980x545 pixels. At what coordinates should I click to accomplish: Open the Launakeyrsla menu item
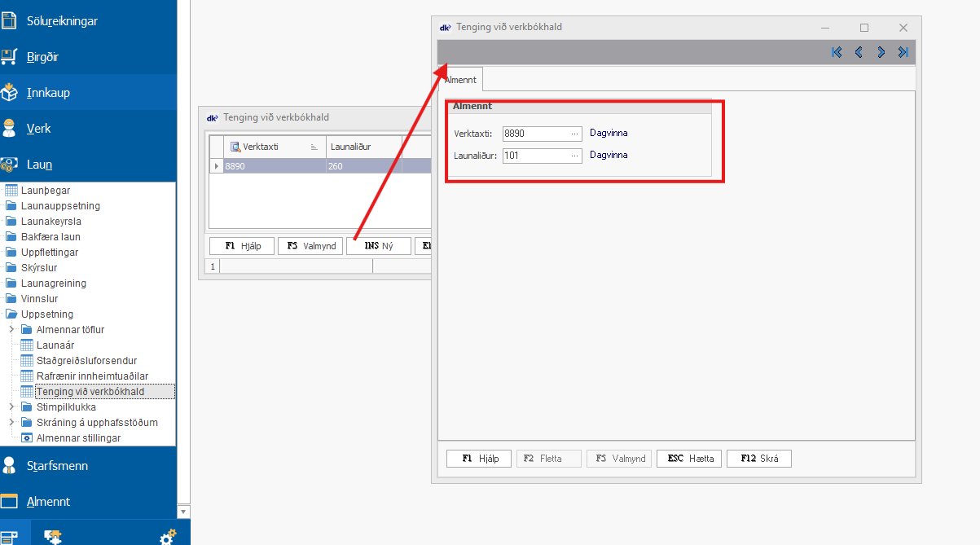click(x=51, y=222)
